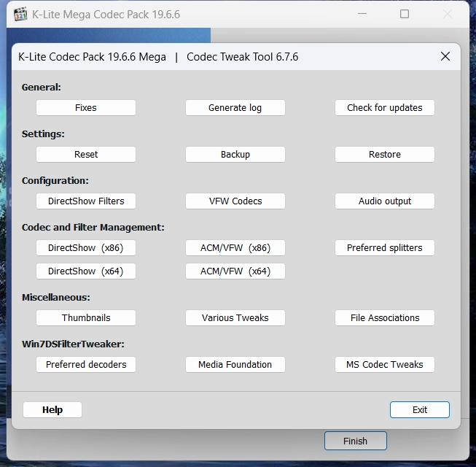Restore settings from backup
The image size is (476, 467).
coord(385,155)
